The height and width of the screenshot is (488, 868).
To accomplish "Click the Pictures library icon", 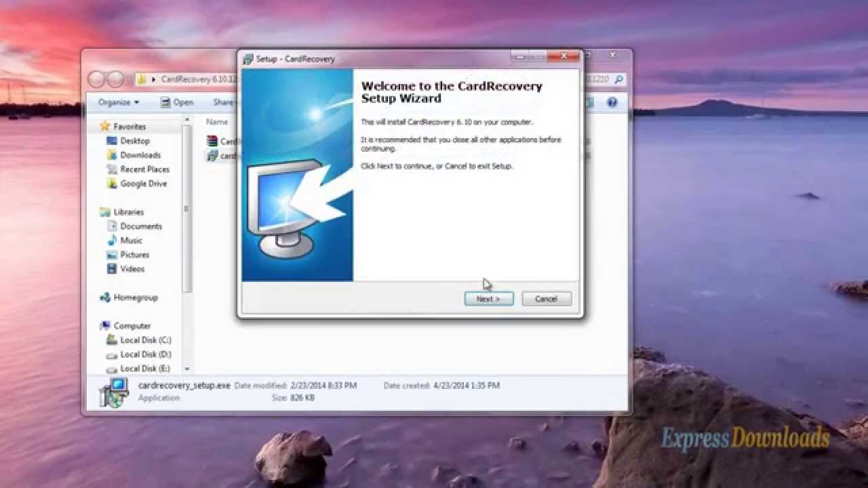I will (112, 255).
